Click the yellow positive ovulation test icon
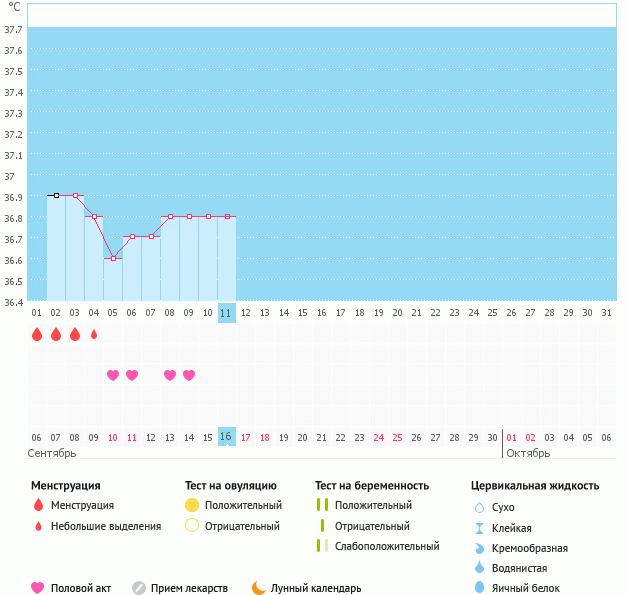626x595 pixels. [x=192, y=505]
